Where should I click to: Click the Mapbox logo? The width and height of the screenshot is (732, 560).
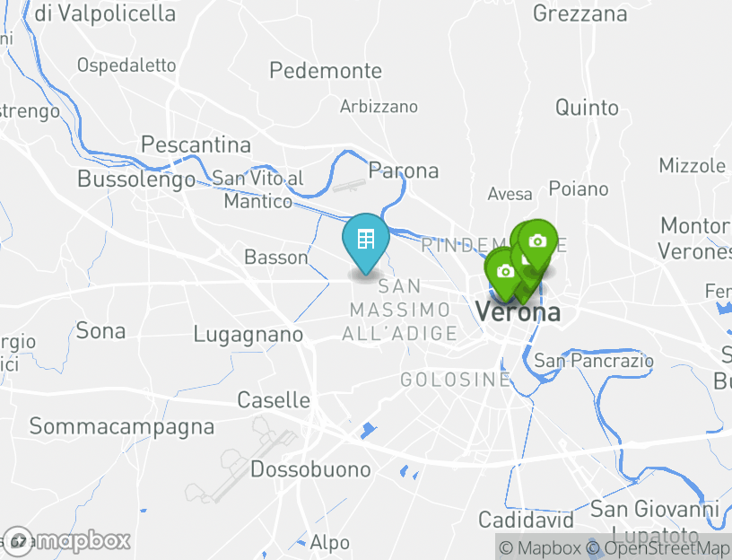coord(66,542)
